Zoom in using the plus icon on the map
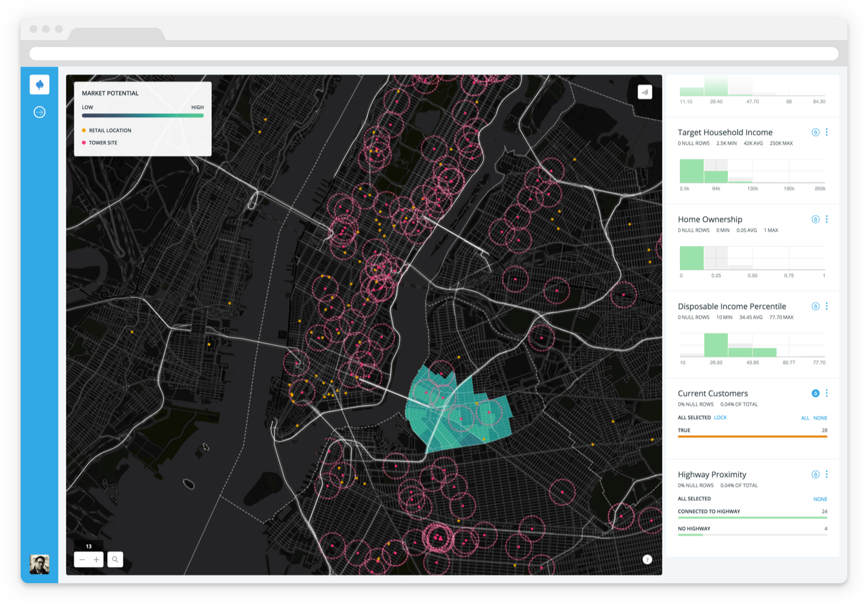The height and width of the screenshot is (607, 868). click(96, 559)
